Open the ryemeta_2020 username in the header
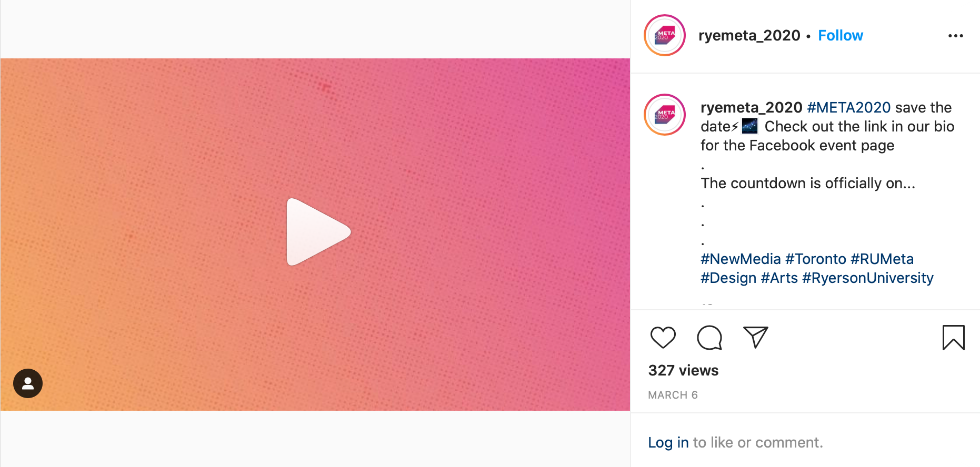This screenshot has width=980, height=467. tap(749, 35)
